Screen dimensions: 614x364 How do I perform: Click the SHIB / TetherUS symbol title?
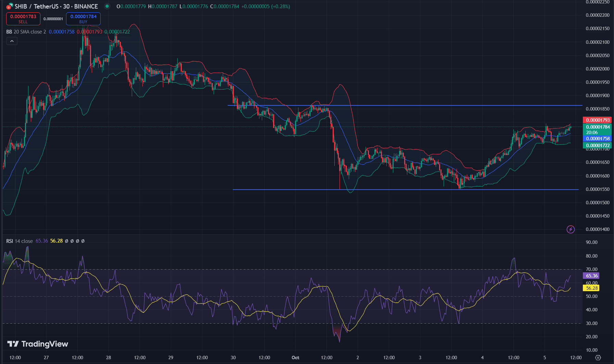(x=56, y=6)
